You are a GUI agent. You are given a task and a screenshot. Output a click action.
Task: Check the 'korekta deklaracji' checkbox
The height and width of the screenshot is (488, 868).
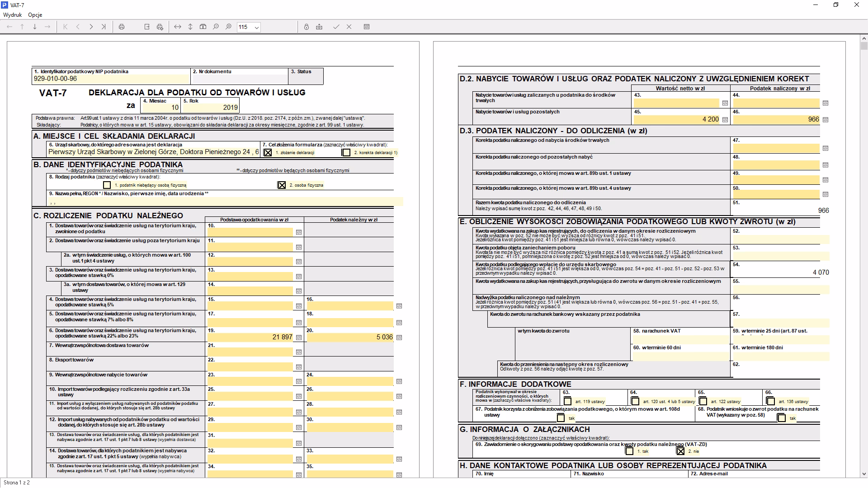click(x=346, y=153)
